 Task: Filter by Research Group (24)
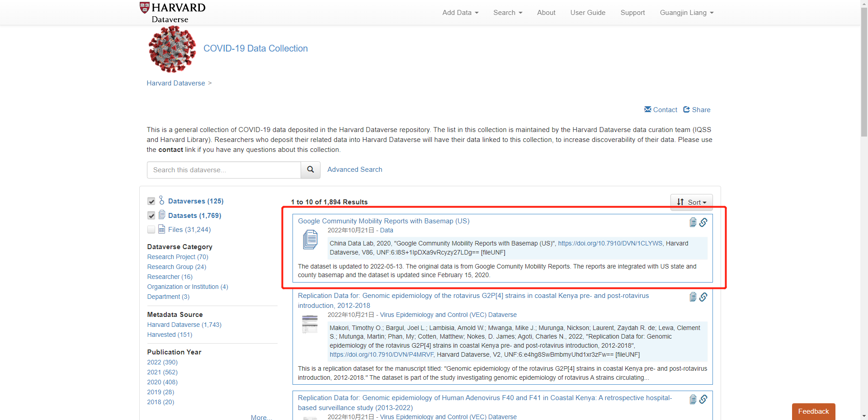click(x=177, y=267)
